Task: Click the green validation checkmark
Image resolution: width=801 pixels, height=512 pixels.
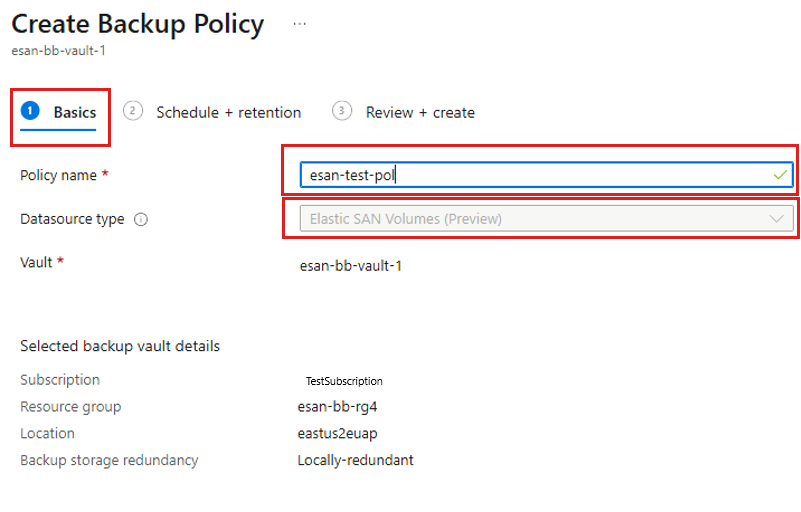Action: pos(780,175)
